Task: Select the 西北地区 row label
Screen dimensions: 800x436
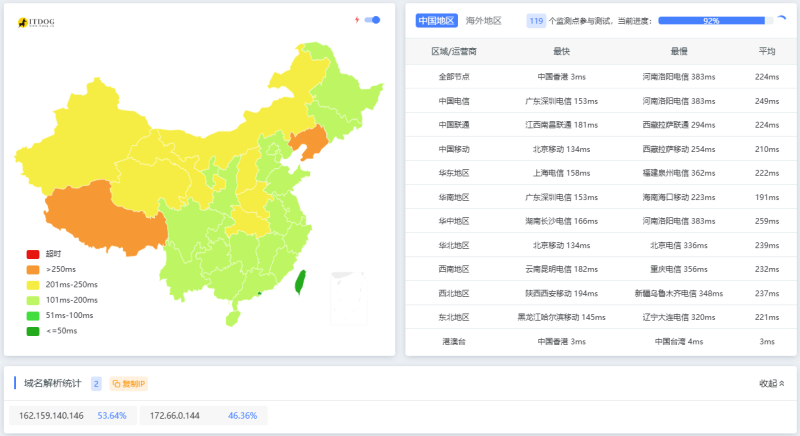Action: click(x=454, y=293)
